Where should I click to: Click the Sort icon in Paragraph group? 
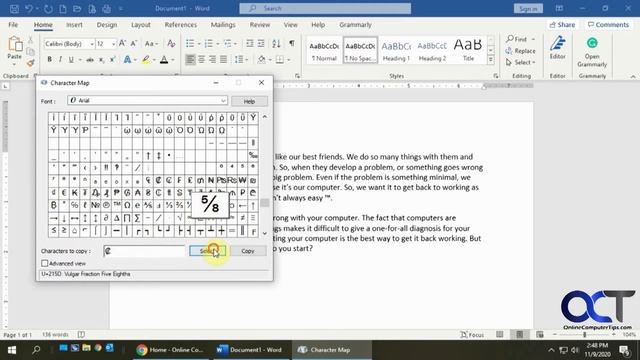276,43
